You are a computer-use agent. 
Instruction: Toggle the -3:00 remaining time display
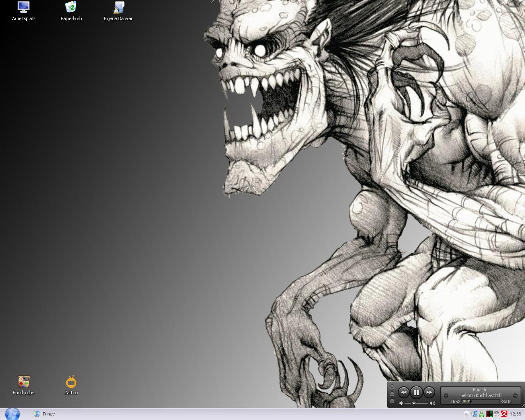pyautogui.click(x=506, y=402)
